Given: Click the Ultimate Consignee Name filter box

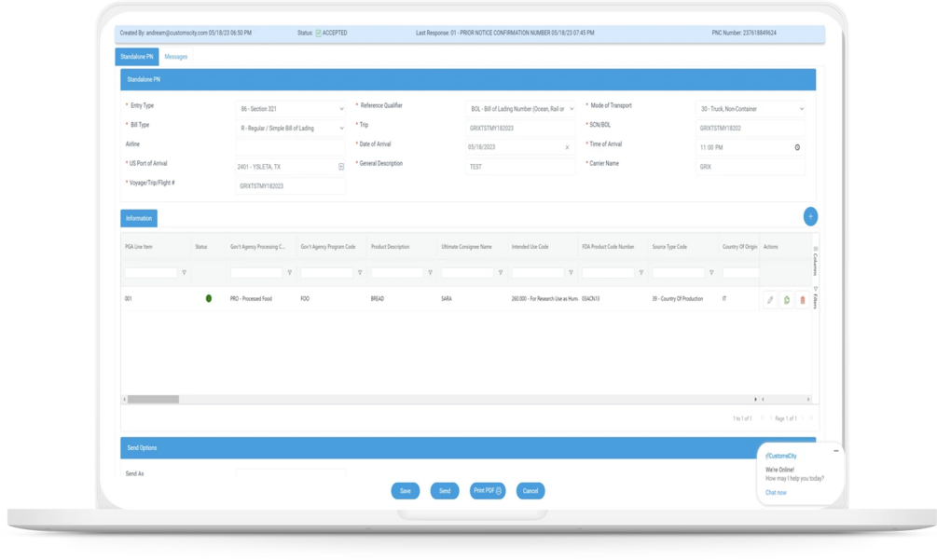Looking at the screenshot, I should 467,273.
